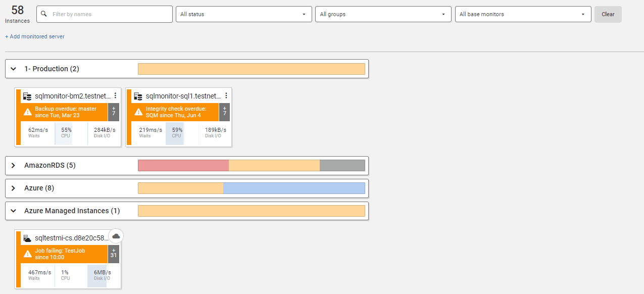This screenshot has width=644, height=294.
Task: Click the warning icon on Job failing TestJob alert
Action: click(x=28, y=253)
